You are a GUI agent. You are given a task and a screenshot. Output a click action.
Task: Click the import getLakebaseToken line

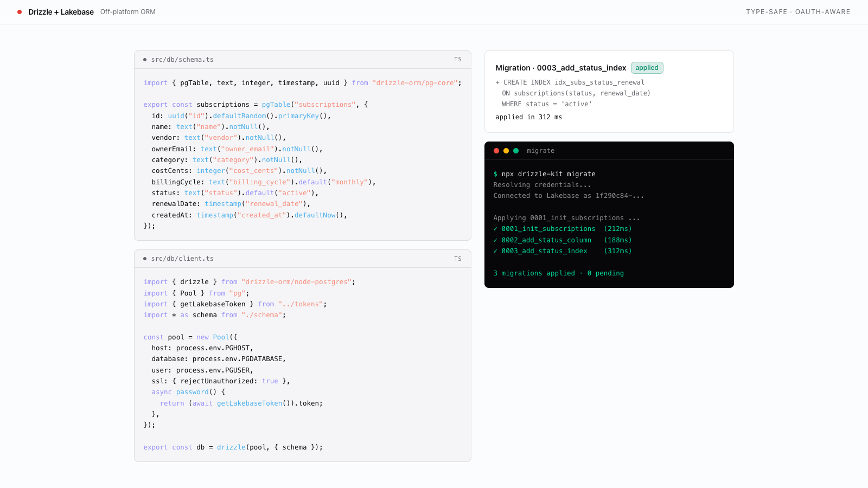coord(235,304)
